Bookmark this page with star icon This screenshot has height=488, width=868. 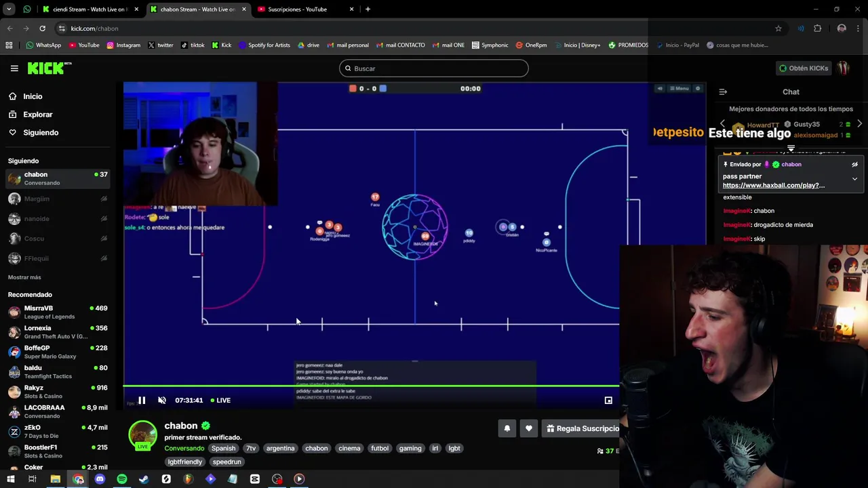[778, 28]
